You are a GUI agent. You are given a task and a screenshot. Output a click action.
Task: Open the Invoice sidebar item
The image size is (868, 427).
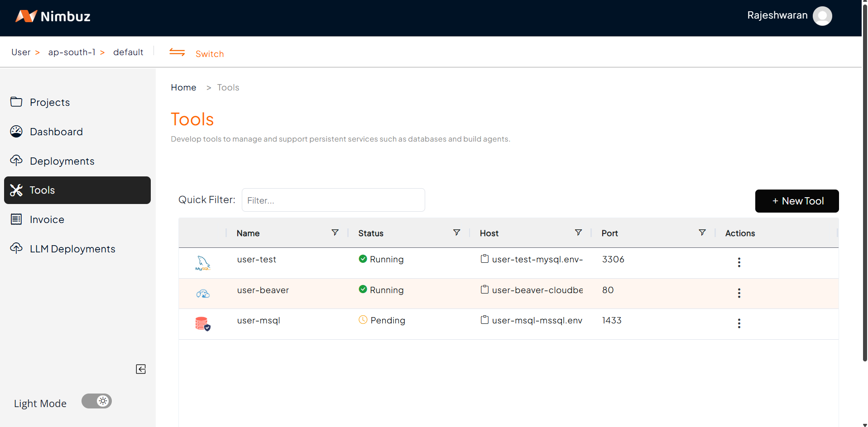[x=47, y=219]
